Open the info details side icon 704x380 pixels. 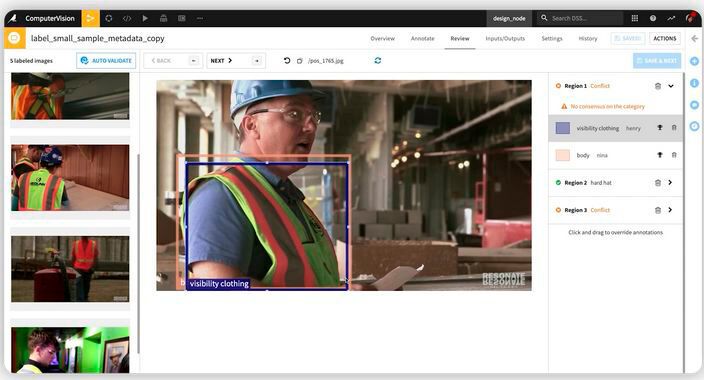[694, 83]
